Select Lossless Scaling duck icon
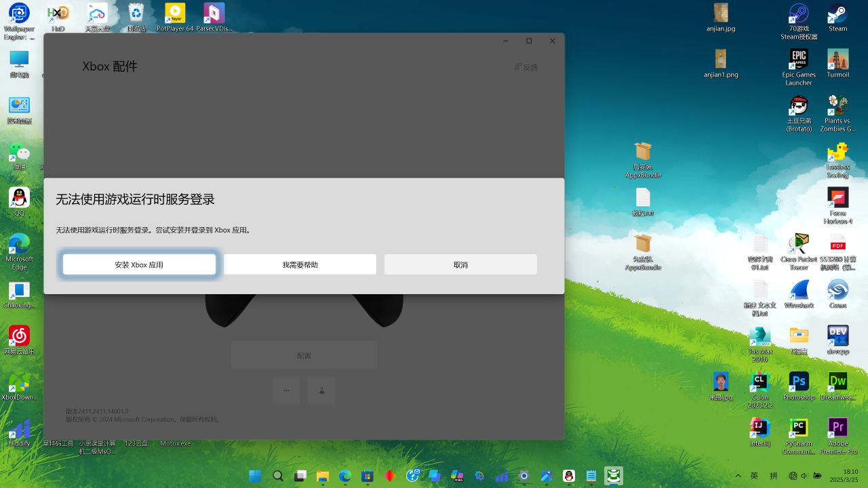 [x=837, y=160]
